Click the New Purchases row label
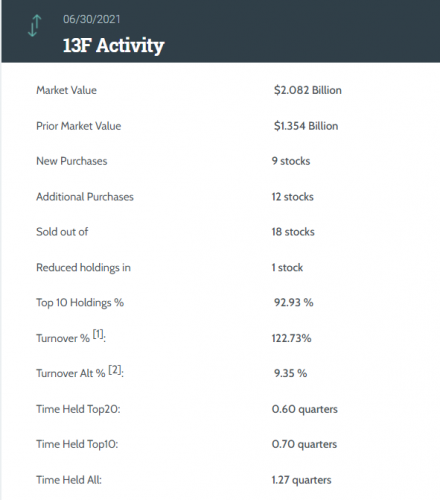 point(72,161)
